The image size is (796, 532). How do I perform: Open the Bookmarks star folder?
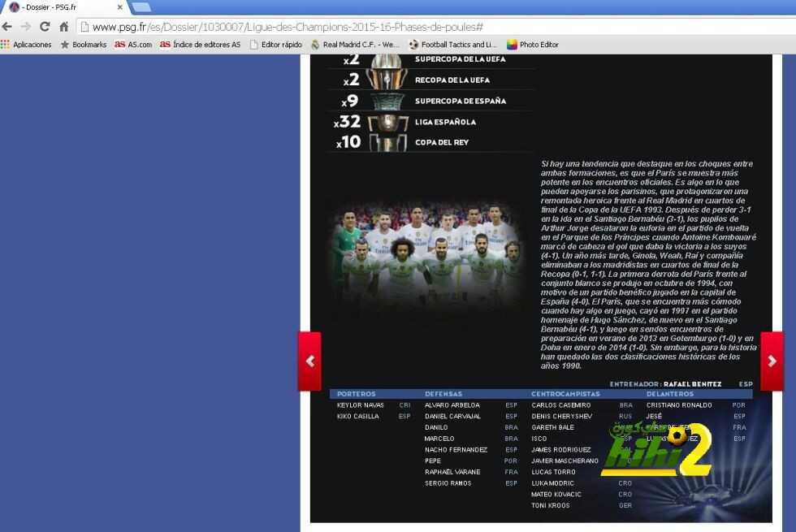84,45
